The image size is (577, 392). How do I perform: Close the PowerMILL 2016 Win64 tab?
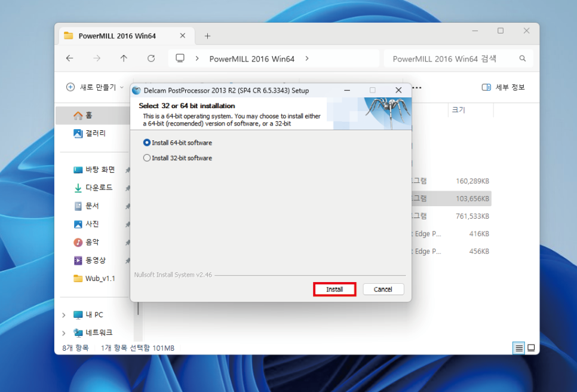point(183,36)
